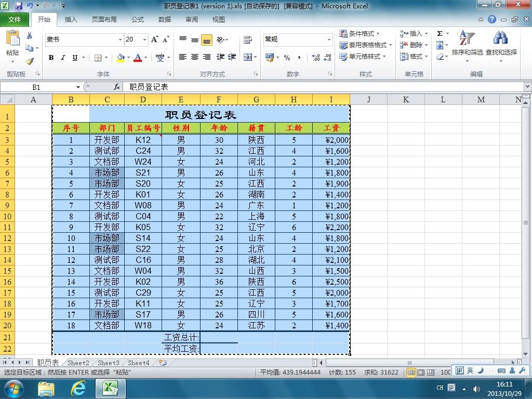Toggle top vertical alignment
The image size is (532, 399).
pyautogui.click(x=183, y=39)
